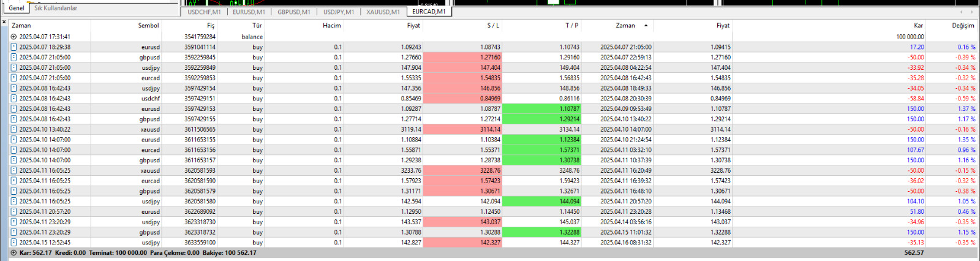The height and width of the screenshot is (261, 980).
Task: Click the order icon for ticket 3591041114
Action: (13, 47)
